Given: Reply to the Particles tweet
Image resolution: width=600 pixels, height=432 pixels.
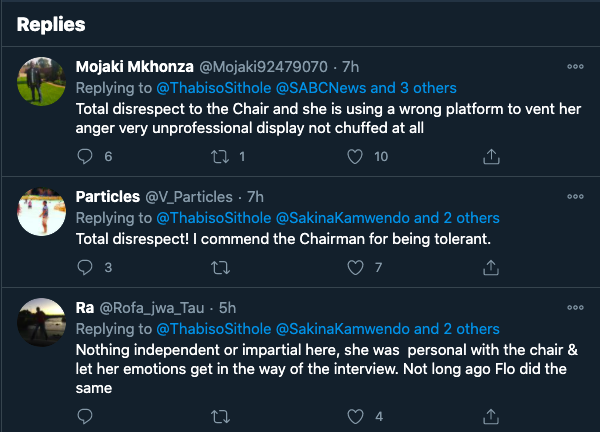Looking at the screenshot, I should (85, 268).
